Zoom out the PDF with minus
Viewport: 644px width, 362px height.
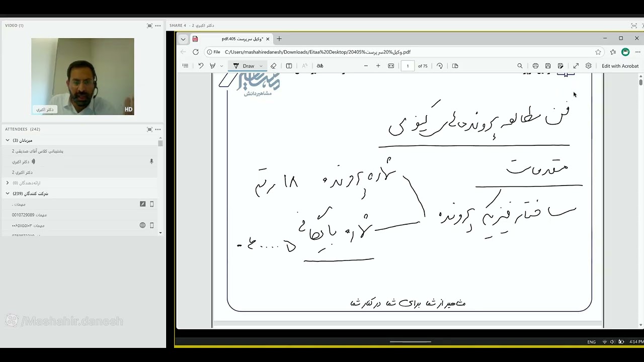[x=366, y=66]
